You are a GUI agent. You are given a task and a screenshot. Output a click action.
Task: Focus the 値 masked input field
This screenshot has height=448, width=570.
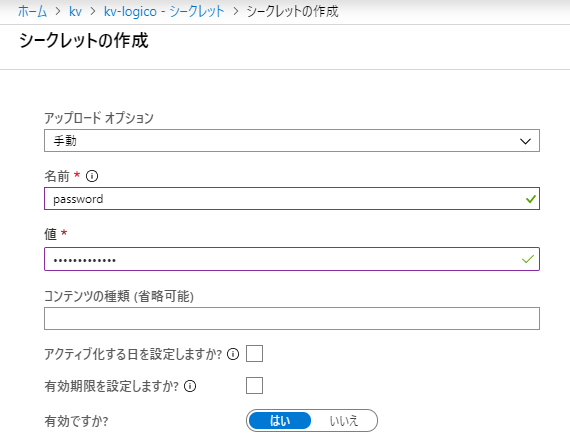[x=292, y=259]
